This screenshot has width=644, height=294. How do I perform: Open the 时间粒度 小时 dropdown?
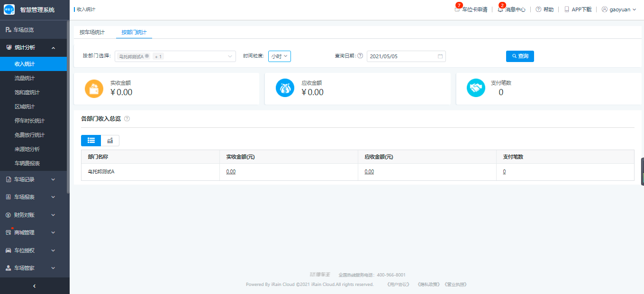tap(279, 56)
